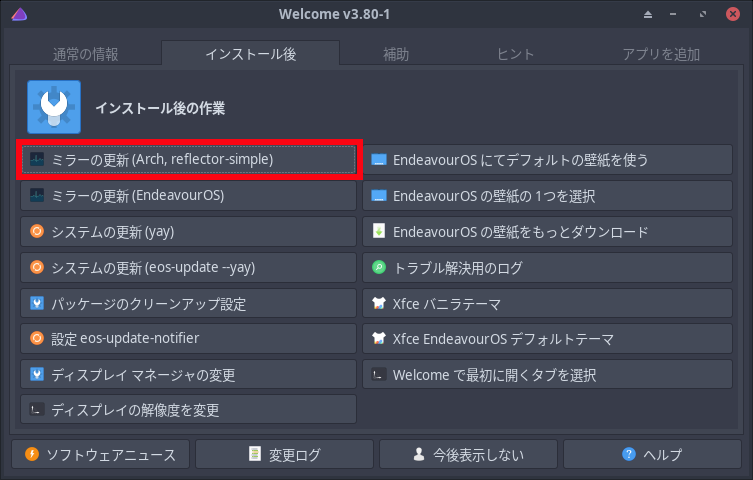The width and height of the screenshot is (753, 480).
Task: Click the document icon on 変更ログ
Action: pos(255,454)
